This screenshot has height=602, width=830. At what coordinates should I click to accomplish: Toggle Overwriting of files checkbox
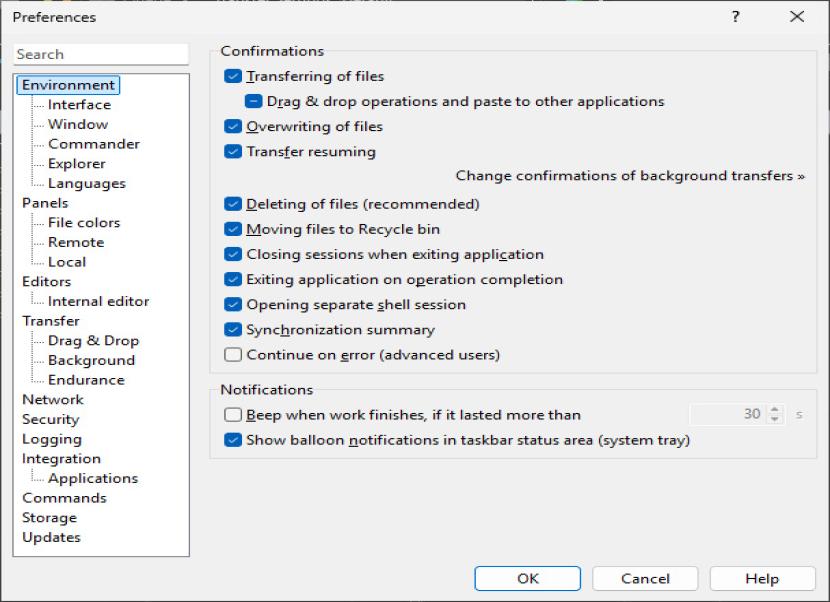point(233,127)
